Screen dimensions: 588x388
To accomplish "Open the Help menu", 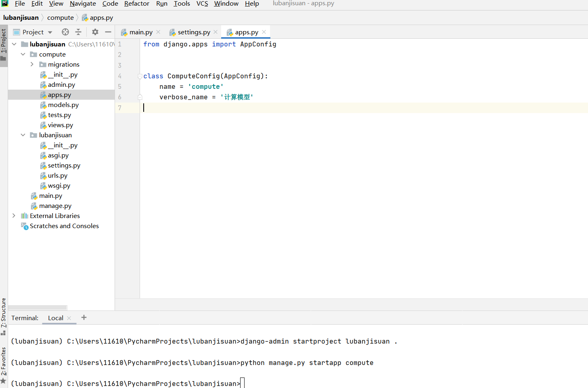I will click(x=252, y=4).
